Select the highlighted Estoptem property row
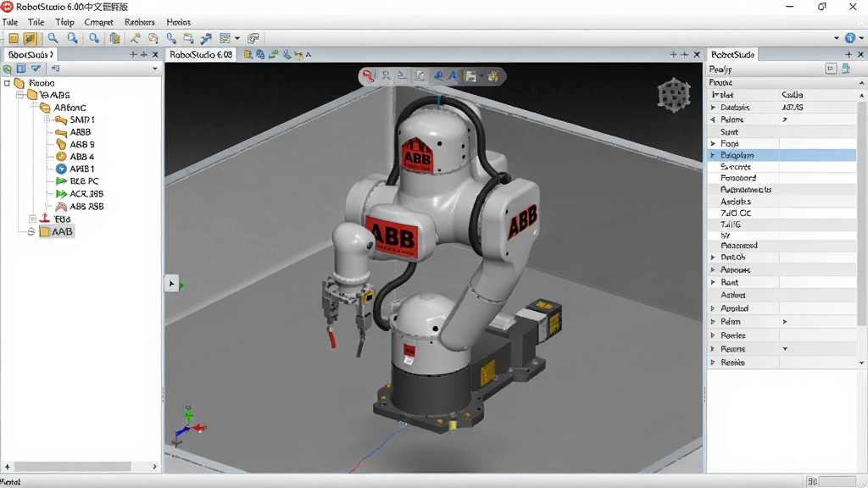The width and height of the screenshot is (868, 488). (782, 156)
